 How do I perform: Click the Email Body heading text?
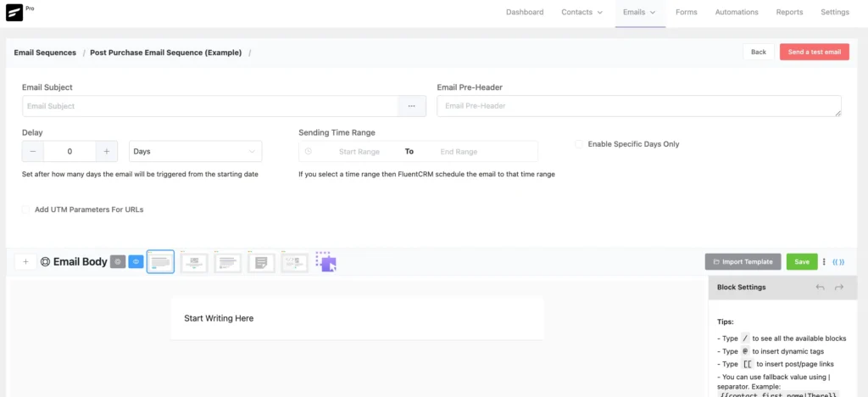81,262
